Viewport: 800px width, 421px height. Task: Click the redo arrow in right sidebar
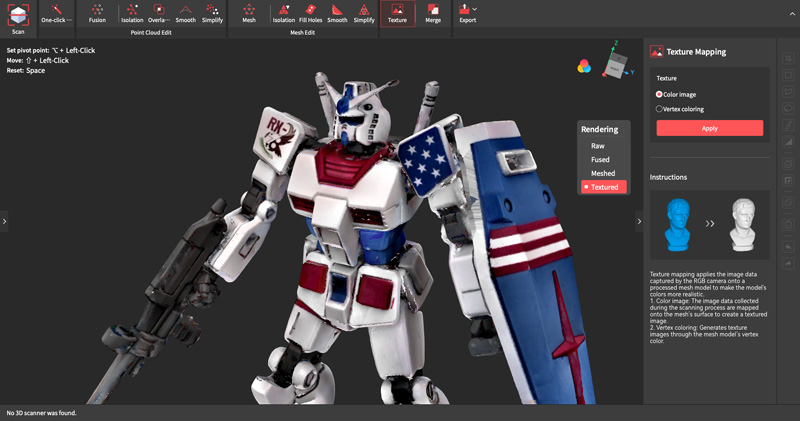click(x=788, y=263)
